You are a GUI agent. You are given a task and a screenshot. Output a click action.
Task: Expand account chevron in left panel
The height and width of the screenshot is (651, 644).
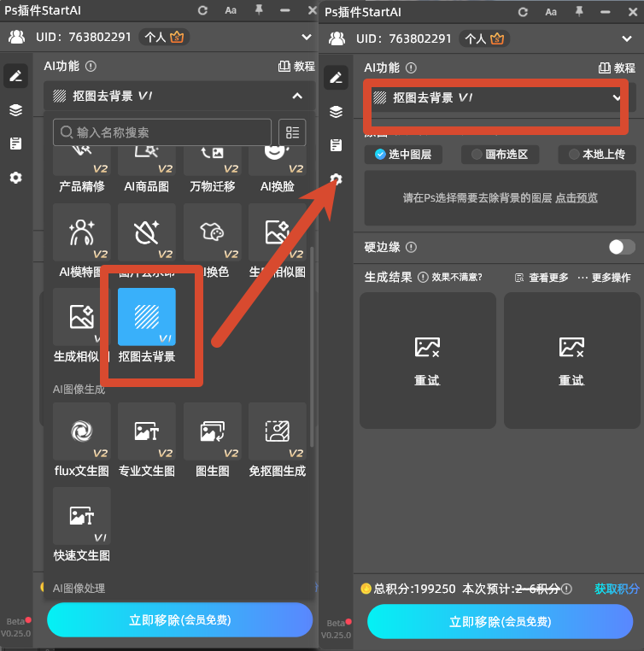(307, 37)
